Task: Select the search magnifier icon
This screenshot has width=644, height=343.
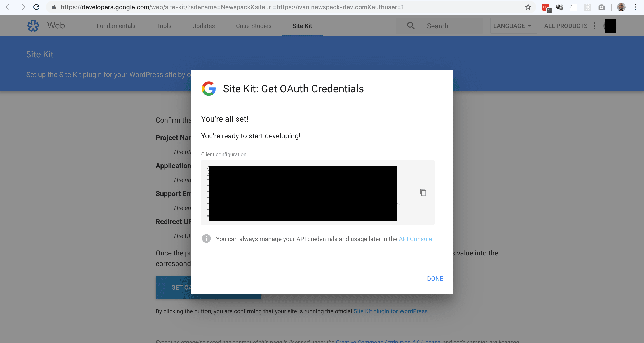Action: tap(411, 26)
